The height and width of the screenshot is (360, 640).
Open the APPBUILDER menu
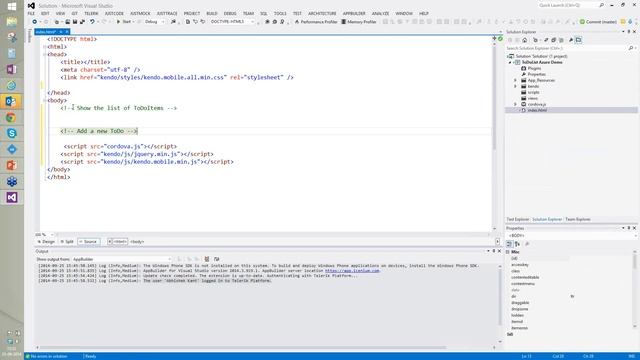(x=354, y=13)
